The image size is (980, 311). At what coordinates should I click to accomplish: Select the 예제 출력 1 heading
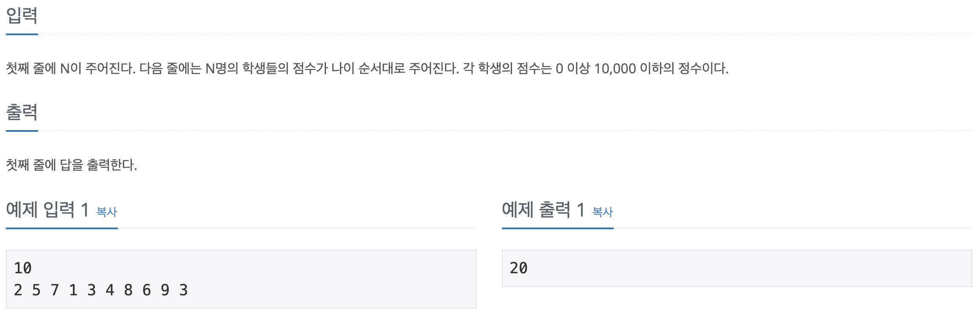pos(543,210)
